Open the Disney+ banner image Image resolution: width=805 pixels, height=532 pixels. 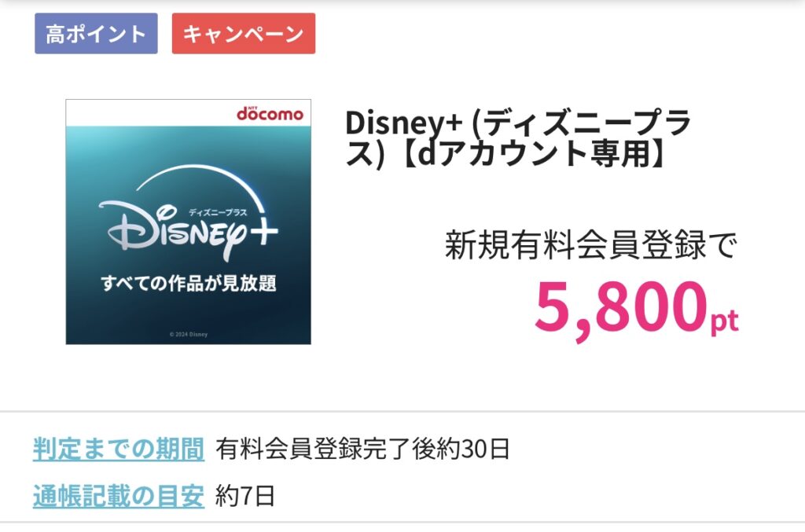coord(189,222)
